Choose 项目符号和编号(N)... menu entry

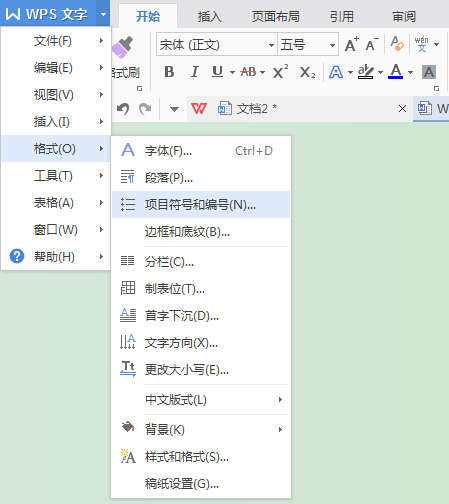coord(201,204)
